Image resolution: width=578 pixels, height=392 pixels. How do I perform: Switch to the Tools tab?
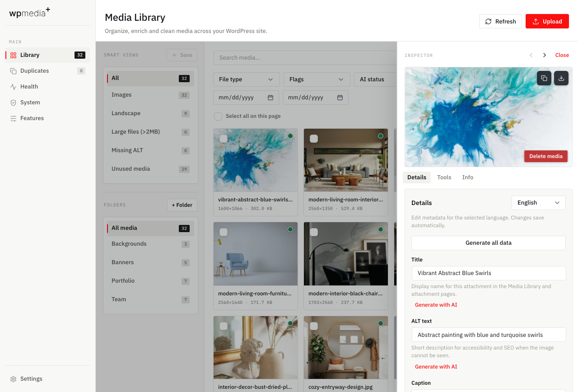pyautogui.click(x=444, y=177)
